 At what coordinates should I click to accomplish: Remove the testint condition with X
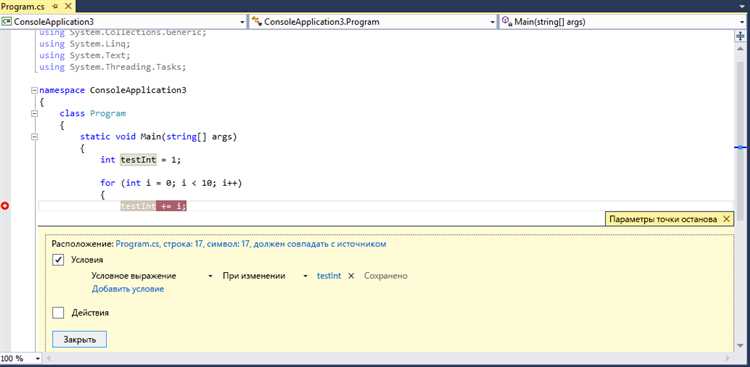(351, 276)
